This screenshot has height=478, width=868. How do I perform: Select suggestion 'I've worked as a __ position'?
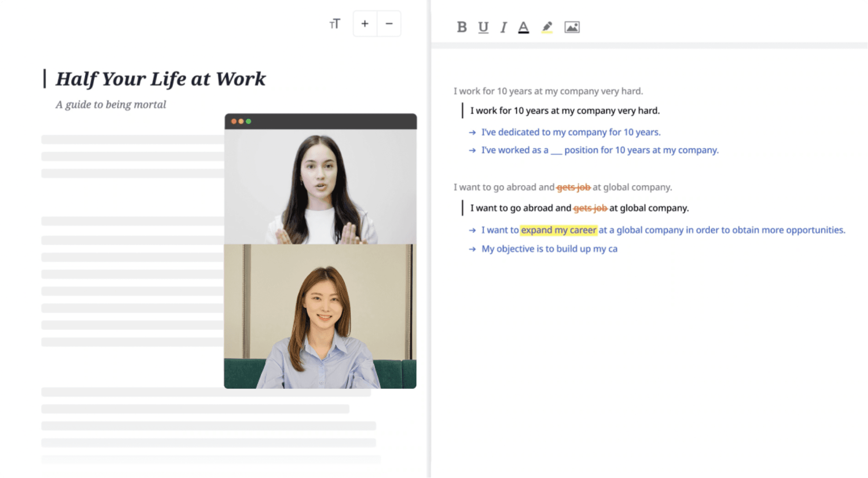[599, 150]
